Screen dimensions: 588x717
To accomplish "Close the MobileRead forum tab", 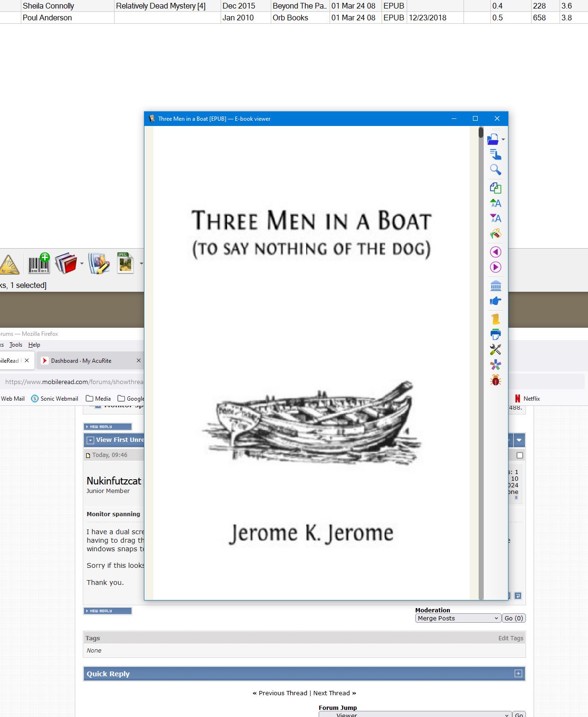I will [27, 360].
